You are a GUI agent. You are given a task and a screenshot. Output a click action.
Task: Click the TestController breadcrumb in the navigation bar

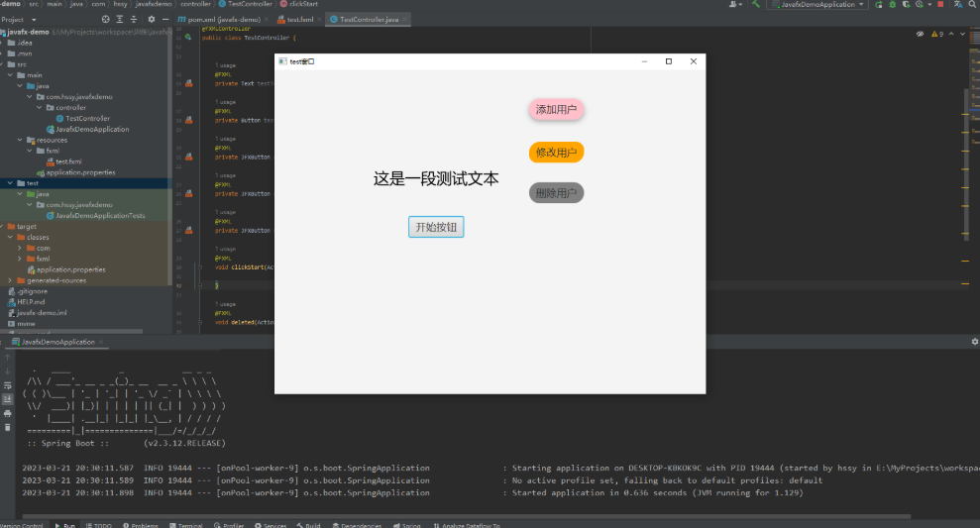click(245, 4)
